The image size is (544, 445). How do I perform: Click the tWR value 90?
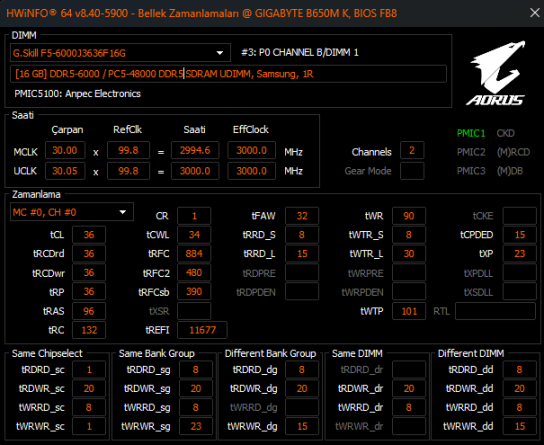pos(409,216)
